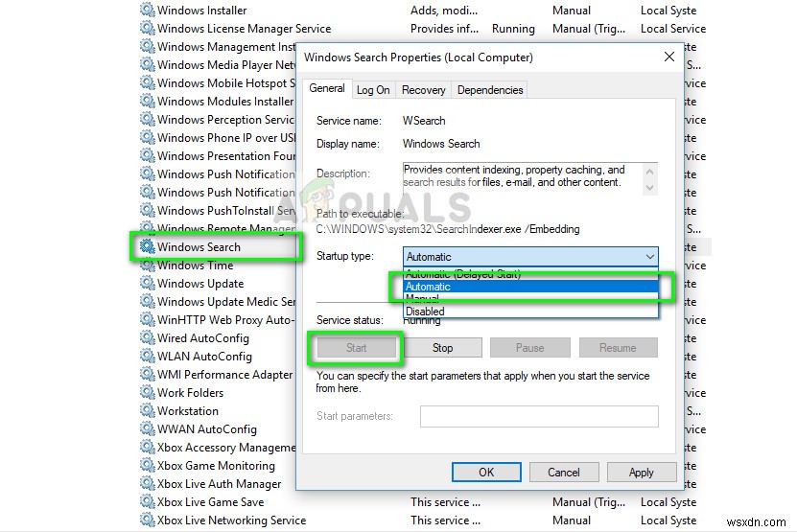Select the Windows Time service row
The width and height of the screenshot is (797, 532).
pyautogui.click(x=196, y=266)
